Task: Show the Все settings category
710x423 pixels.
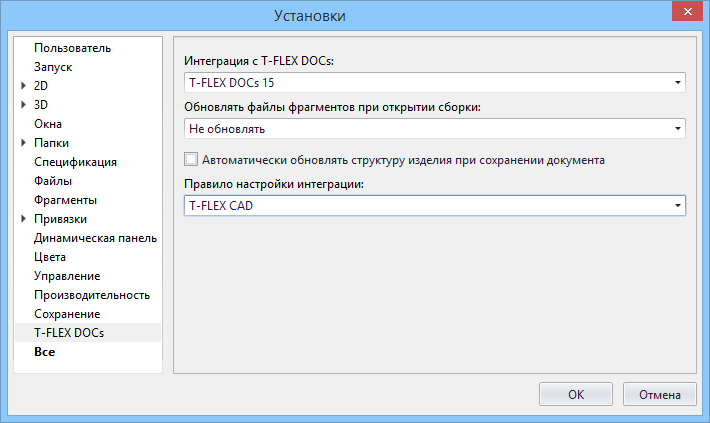Action: 44,352
